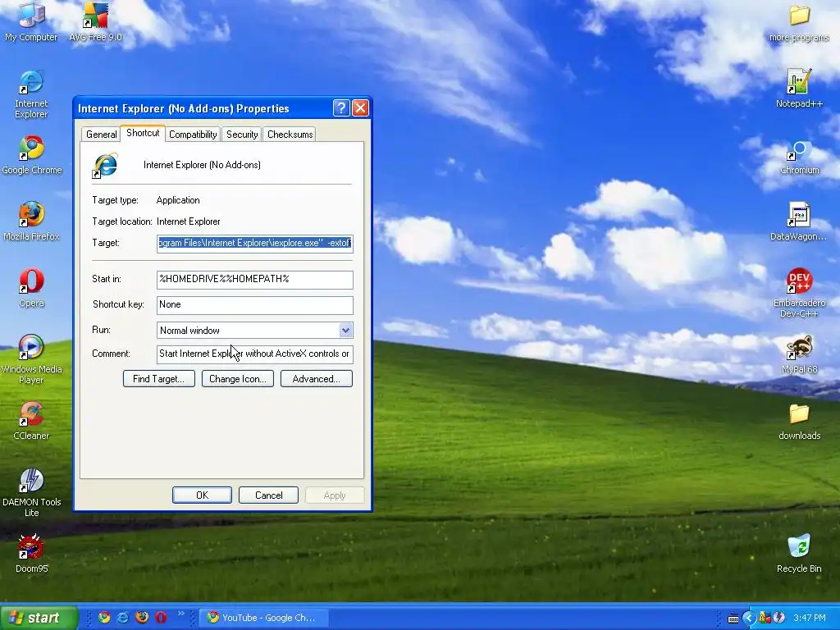This screenshot has width=840, height=630.
Task: Cancel the properties dialog
Action: tap(268, 495)
